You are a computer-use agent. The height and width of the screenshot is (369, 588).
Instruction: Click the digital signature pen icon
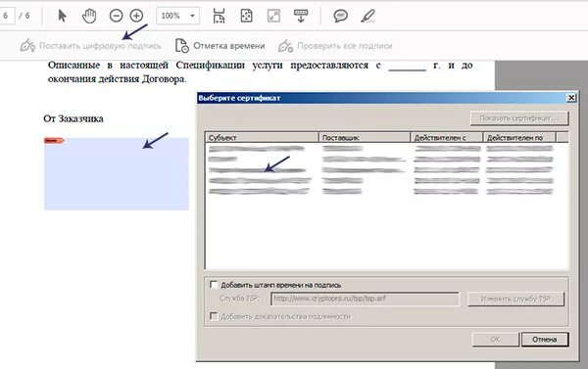(27, 46)
